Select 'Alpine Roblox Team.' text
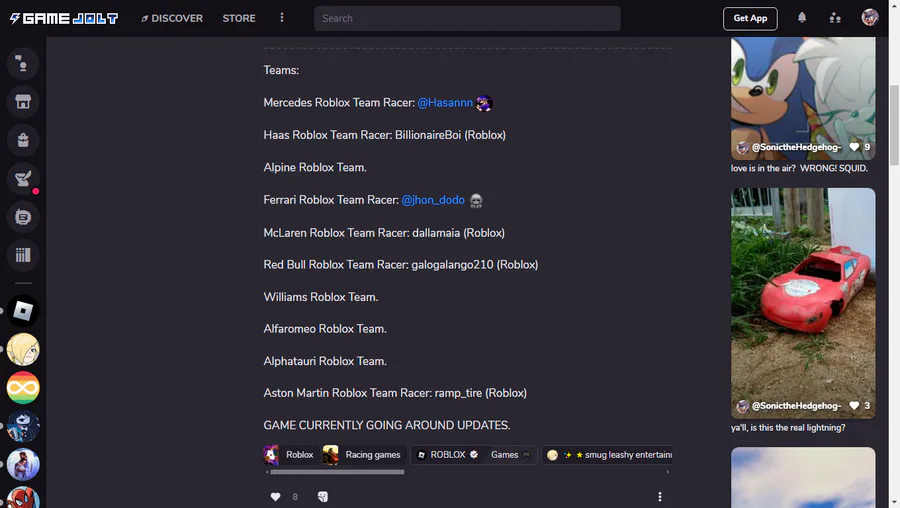 [315, 168]
